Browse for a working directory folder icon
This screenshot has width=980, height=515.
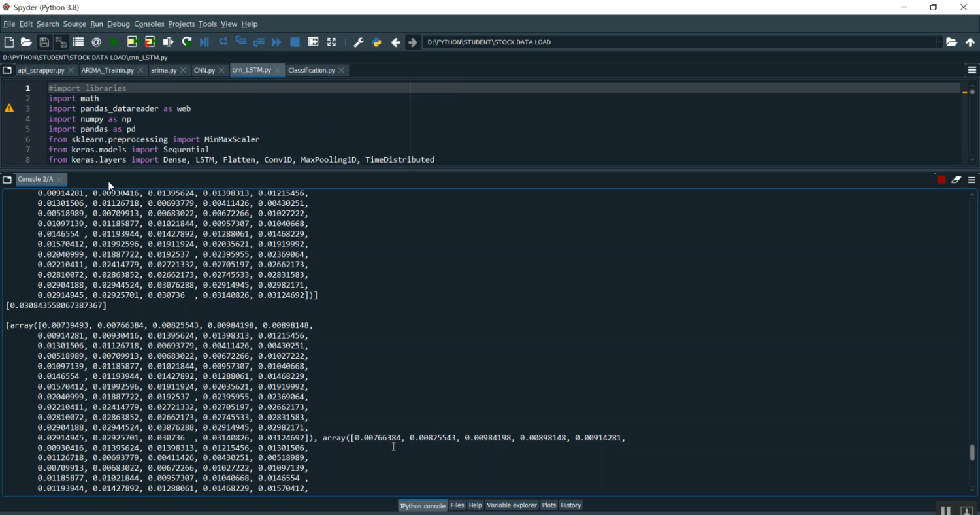952,42
